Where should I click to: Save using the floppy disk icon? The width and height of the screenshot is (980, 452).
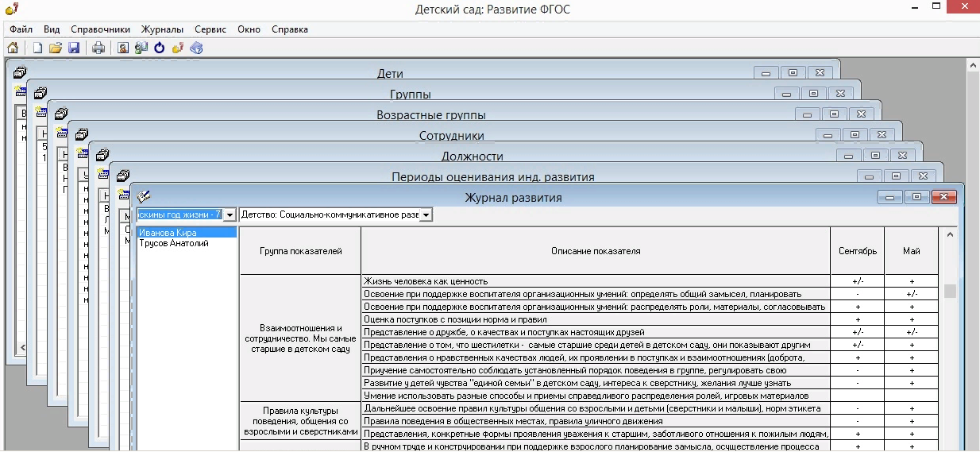click(x=74, y=48)
